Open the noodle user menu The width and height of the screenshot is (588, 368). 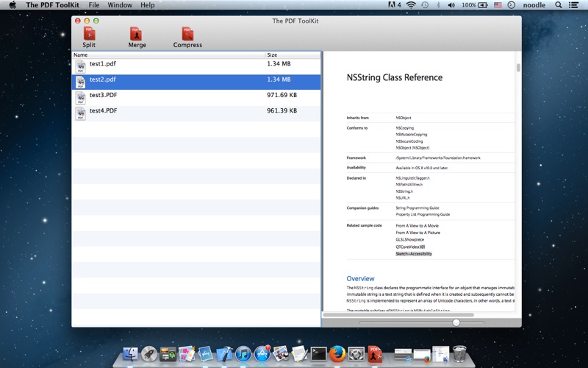[x=534, y=5]
